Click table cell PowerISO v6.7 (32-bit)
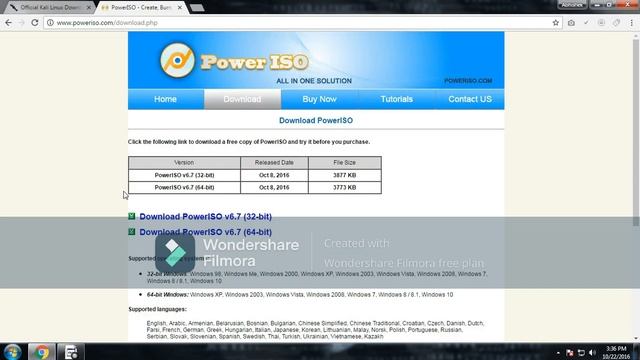640x360 pixels. [x=184, y=175]
